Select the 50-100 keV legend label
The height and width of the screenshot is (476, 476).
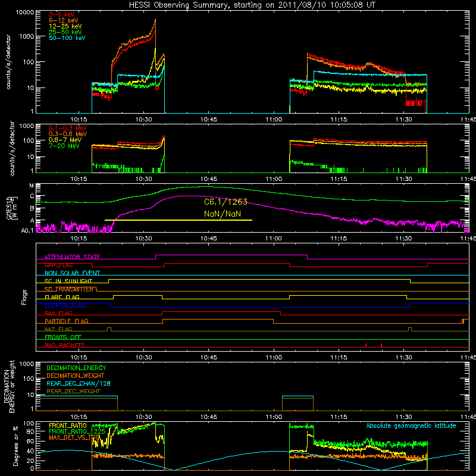click(x=67, y=38)
